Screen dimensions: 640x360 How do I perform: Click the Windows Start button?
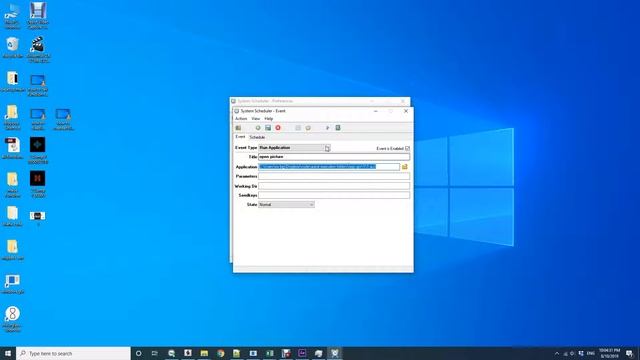8,353
